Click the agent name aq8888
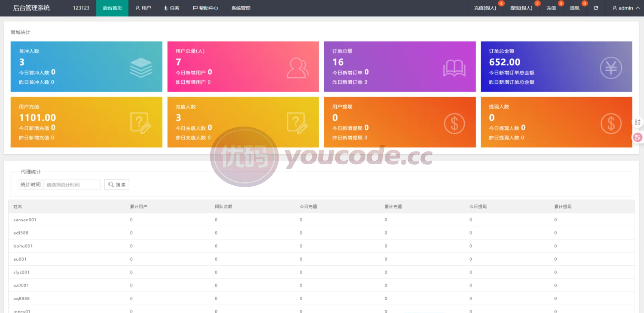 pos(22,299)
